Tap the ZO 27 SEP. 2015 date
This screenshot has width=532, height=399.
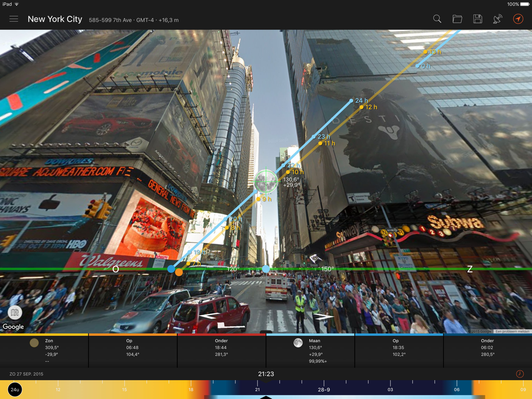pos(27,374)
